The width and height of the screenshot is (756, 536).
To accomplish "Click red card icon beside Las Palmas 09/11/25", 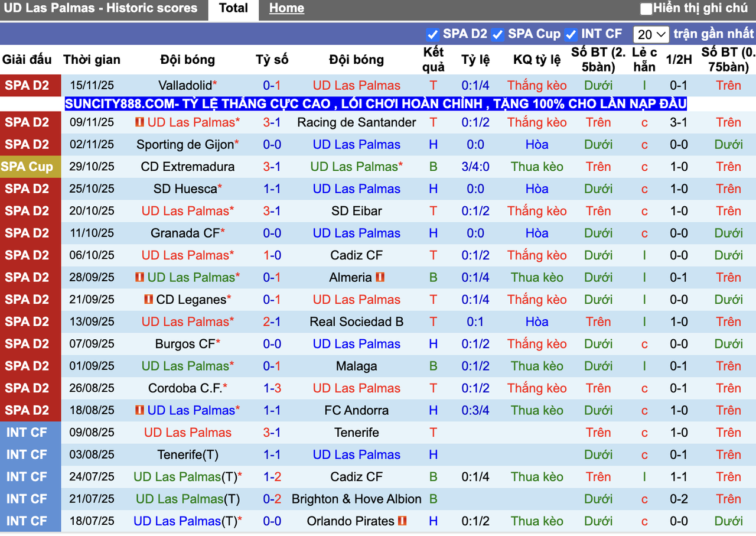I will (140, 122).
